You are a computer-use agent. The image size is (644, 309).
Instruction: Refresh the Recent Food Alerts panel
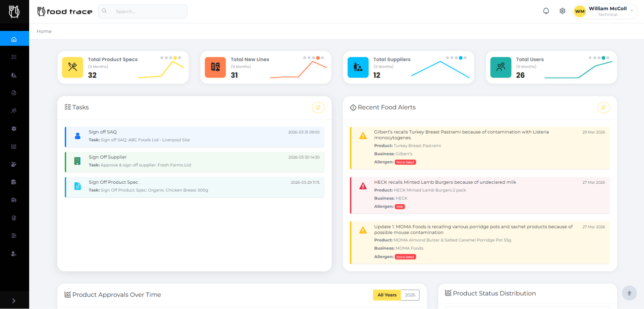[603, 107]
